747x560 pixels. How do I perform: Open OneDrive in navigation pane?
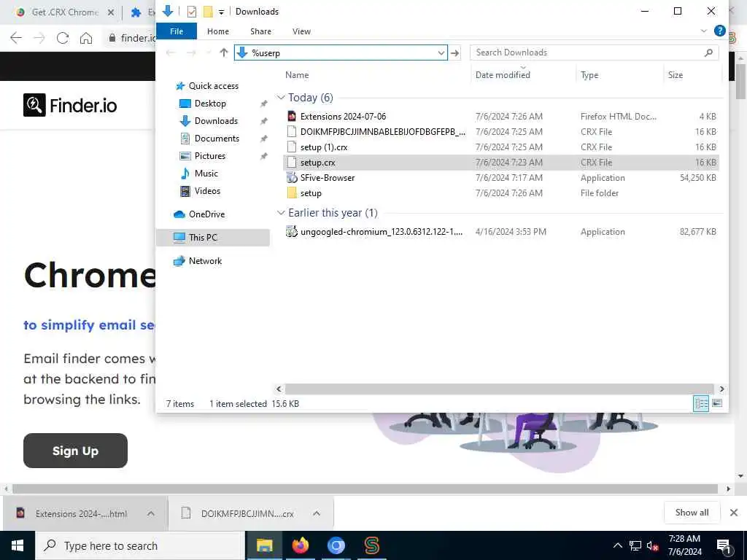pyautogui.click(x=206, y=214)
